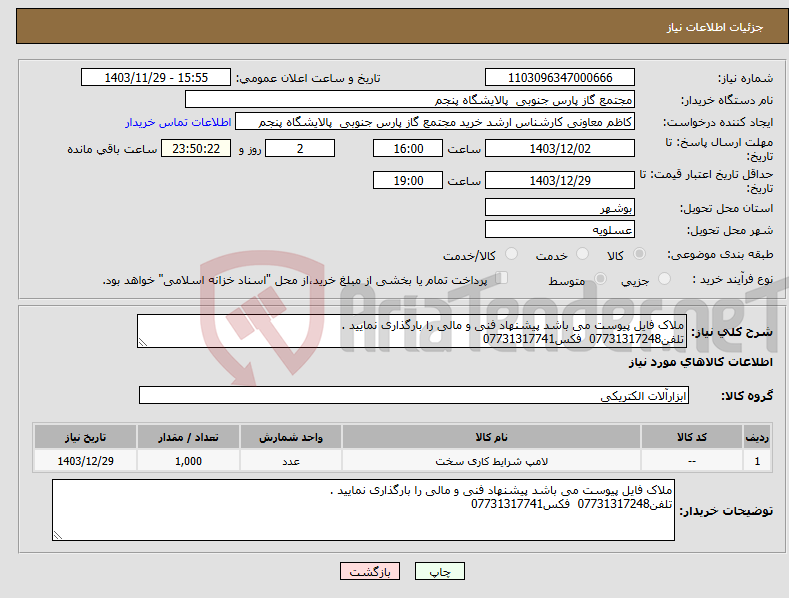Click the table date cell 1403/12/29

tap(85, 461)
